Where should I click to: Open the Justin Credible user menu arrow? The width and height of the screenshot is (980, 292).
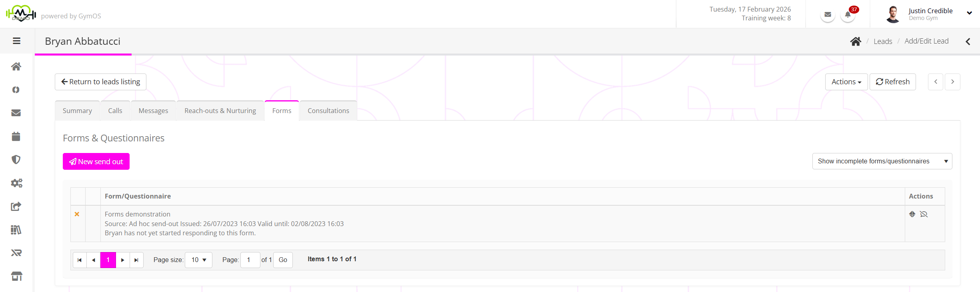969,13
